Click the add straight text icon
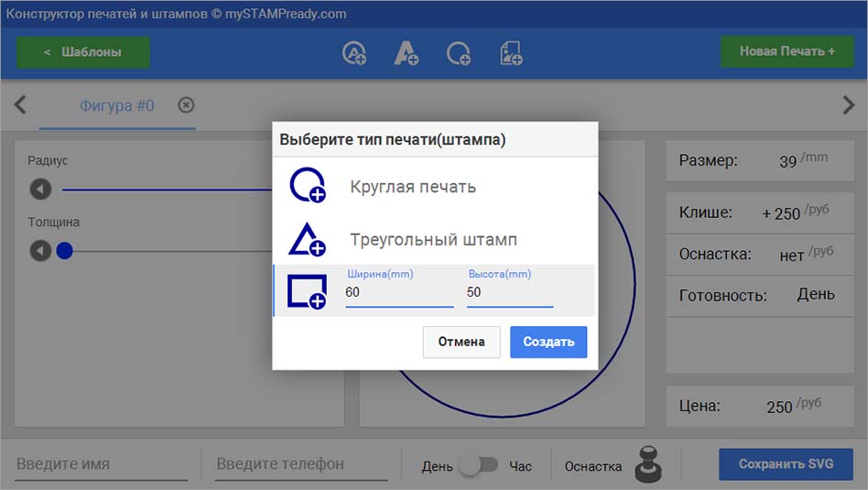The width and height of the screenshot is (868, 490). tap(406, 53)
